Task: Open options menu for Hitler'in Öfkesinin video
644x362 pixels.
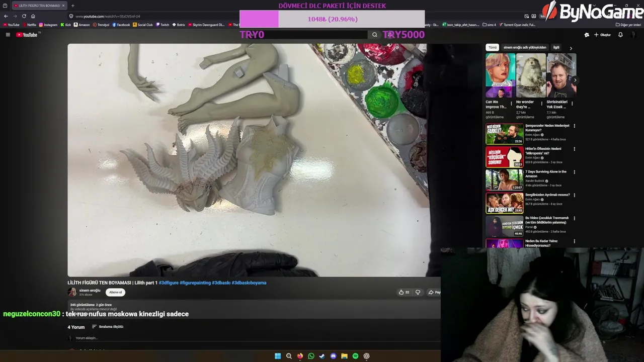Action: click(574, 149)
